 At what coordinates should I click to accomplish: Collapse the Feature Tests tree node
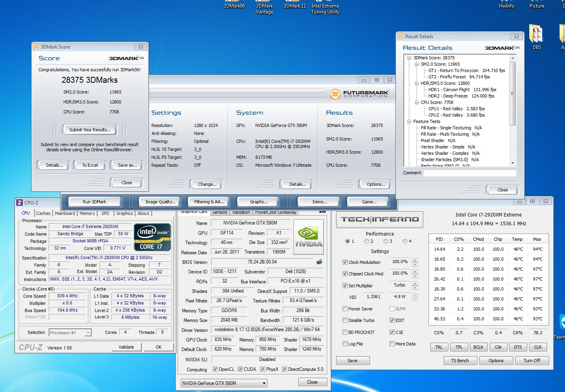coord(409,121)
